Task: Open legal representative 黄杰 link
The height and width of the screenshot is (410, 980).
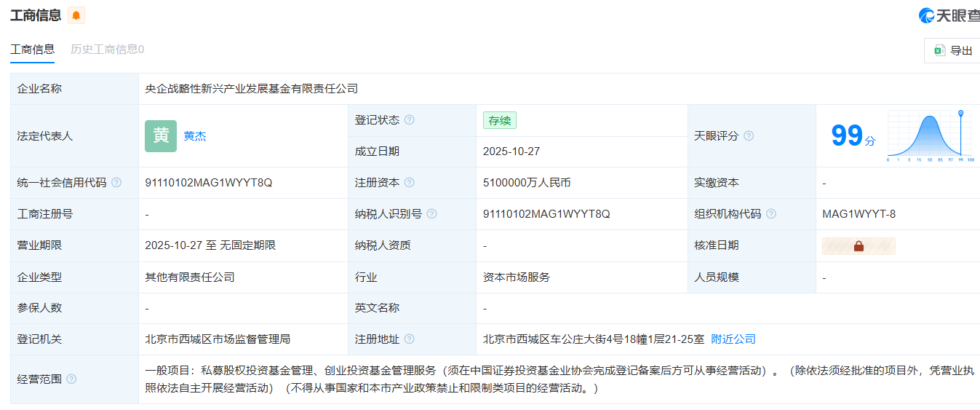Action: [194, 136]
